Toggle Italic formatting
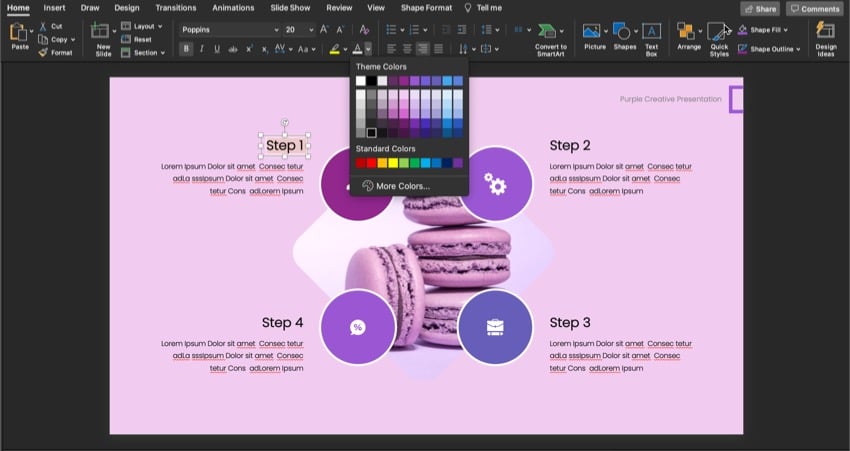Image resolution: width=850 pixels, height=451 pixels. pyautogui.click(x=202, y=48)
